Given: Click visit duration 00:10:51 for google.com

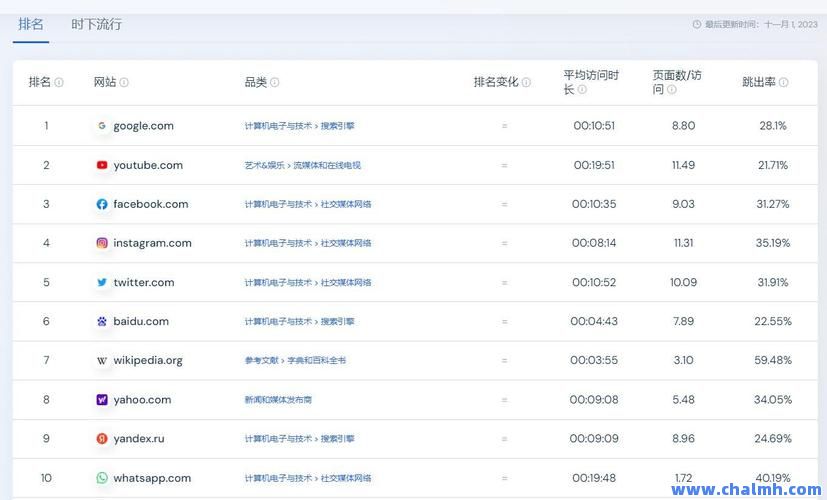Looking at the screenshot, I should [594, 126].
